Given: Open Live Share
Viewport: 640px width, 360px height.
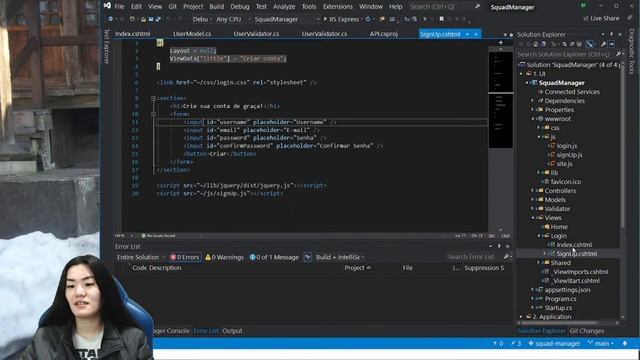Looking at the screenshot, I should pos(601,18).
